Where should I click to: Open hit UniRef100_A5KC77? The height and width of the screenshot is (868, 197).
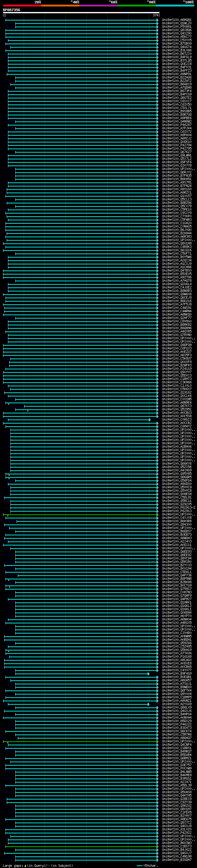[177, 37]
